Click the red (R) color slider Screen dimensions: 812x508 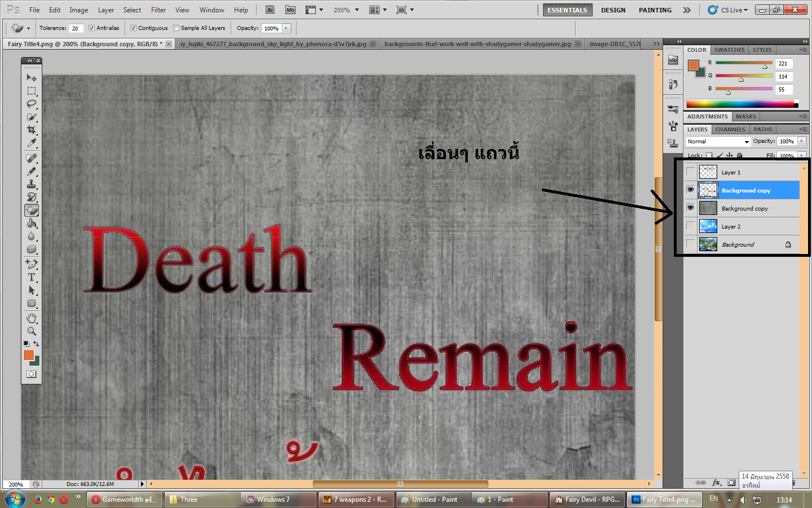tap(744, 63)
